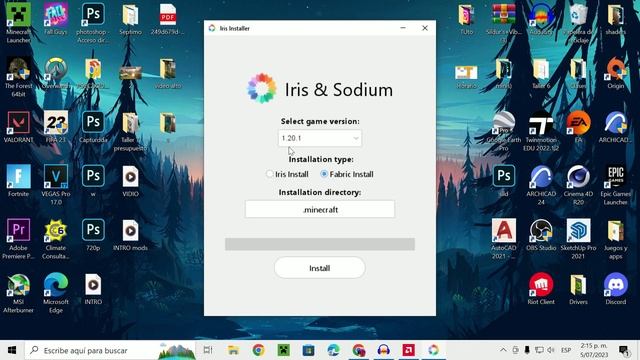The height and width of the screenshot is (360, 640).
Task: Close the Iris Installer window
Action: 425,28
